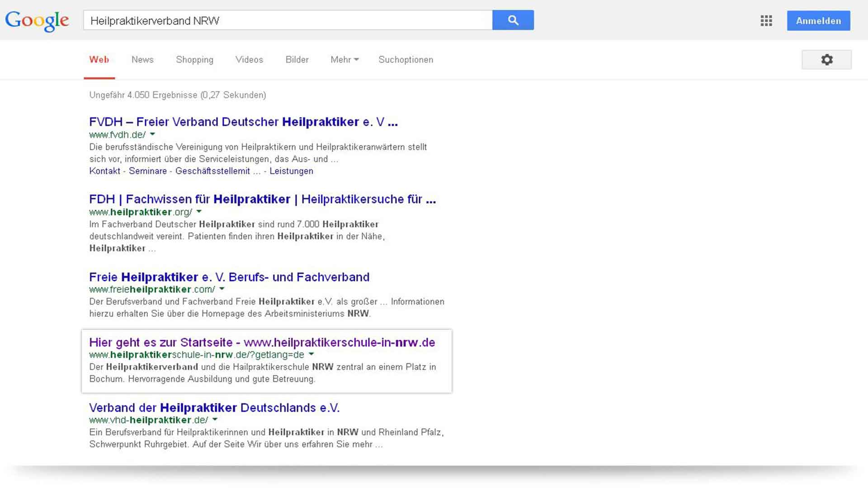Image resolution: width=868 pixels, height=488 pixels.
Task: Open the Hier geht es zur Startseite result
Action: (x=262, y=343)
